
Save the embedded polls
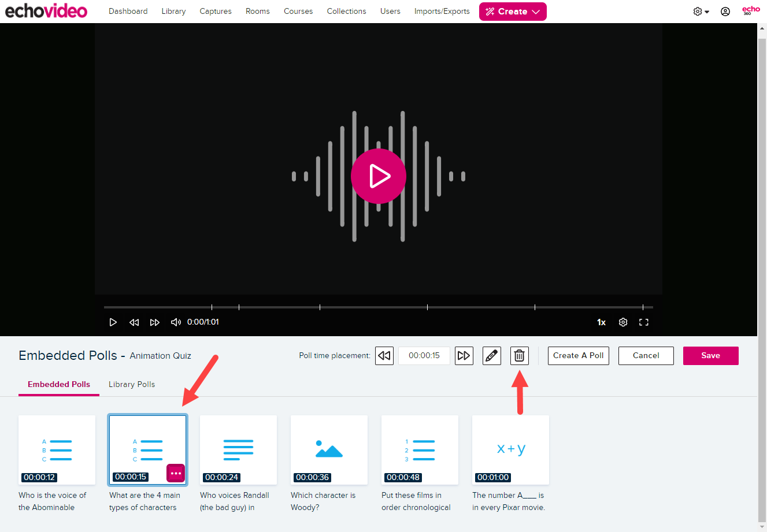click(x=710, y=356)
